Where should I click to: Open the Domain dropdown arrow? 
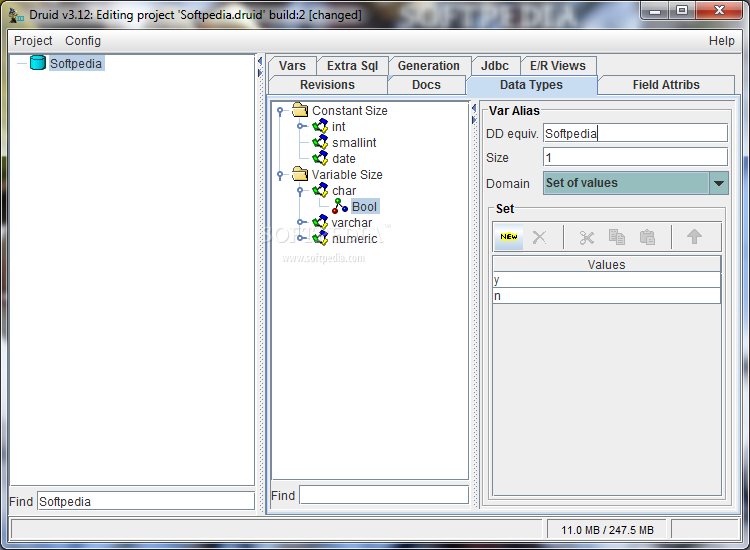click(718, 183)
